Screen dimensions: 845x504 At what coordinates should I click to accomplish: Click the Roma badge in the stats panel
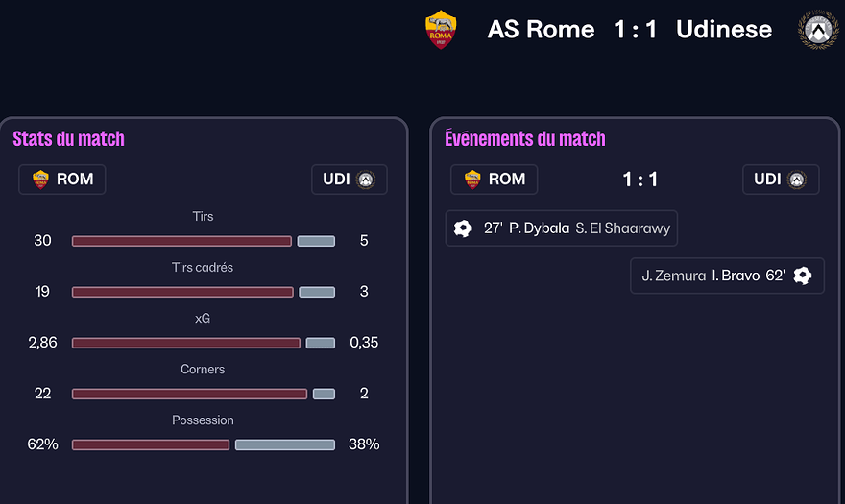click(x=40, y=180)
